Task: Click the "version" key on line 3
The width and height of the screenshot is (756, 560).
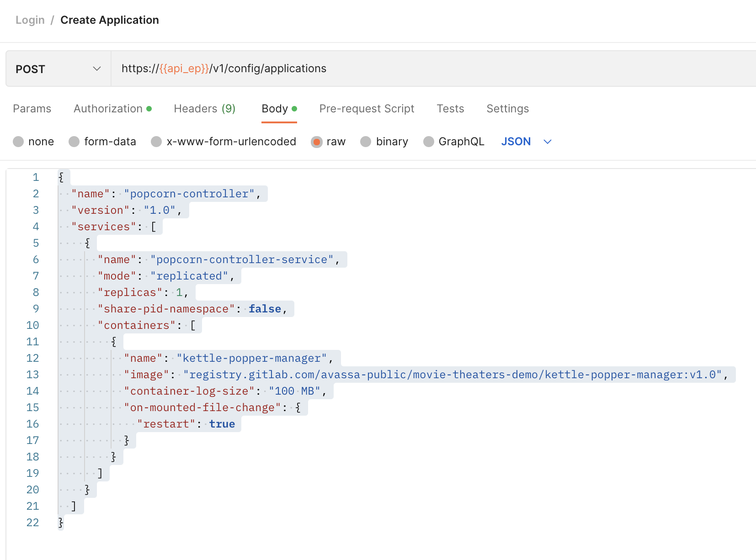Action: pyautogui.click(x=101, y=210)
